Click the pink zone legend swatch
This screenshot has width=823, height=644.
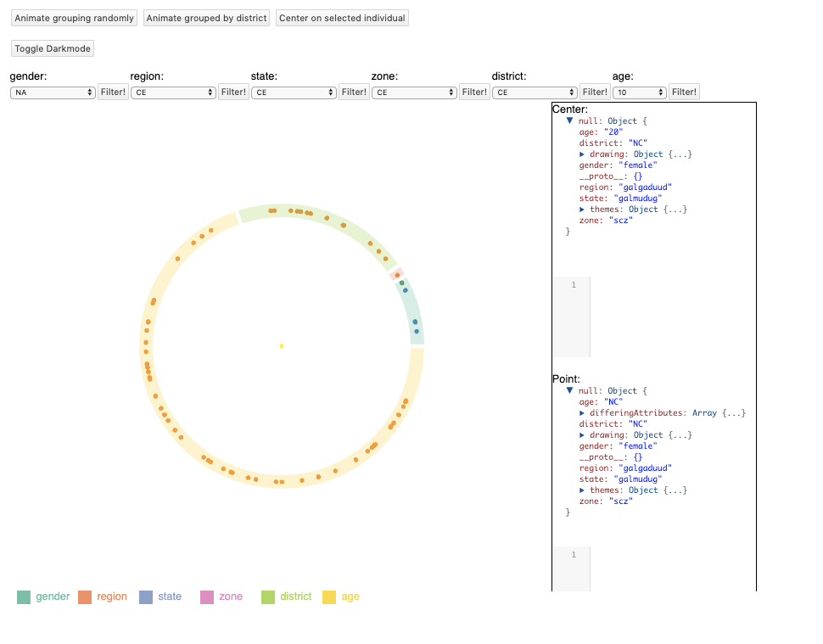click(207, 597)
